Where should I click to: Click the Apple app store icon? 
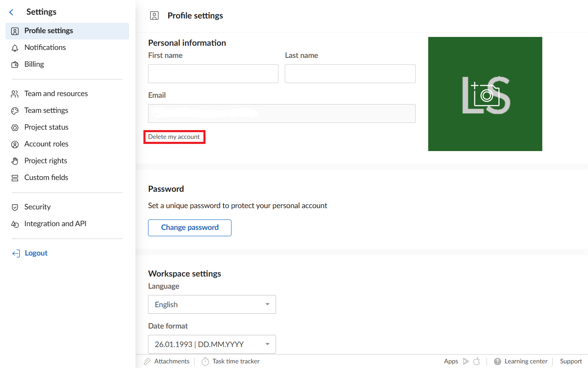click(477, 361)
